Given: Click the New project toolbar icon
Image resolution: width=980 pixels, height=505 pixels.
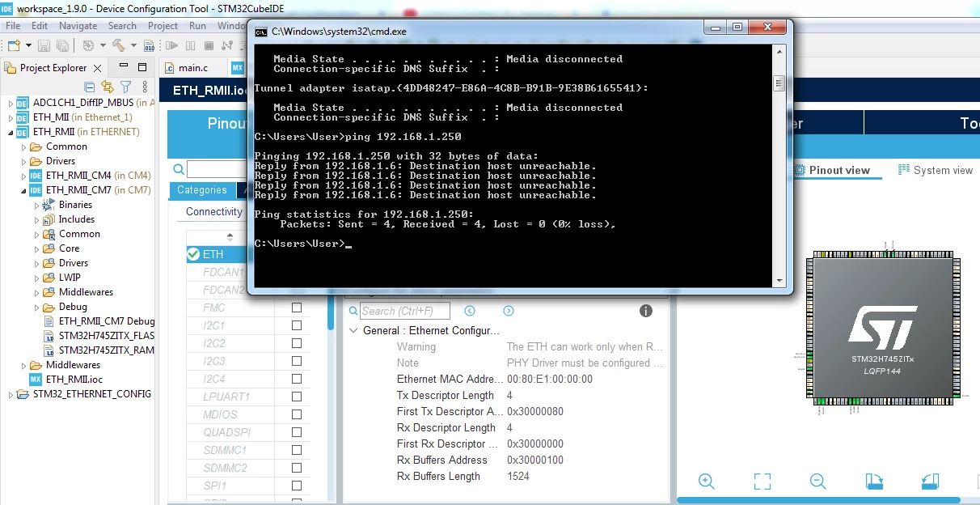Looking at the screenshot, I should click(x=14, y=45).
